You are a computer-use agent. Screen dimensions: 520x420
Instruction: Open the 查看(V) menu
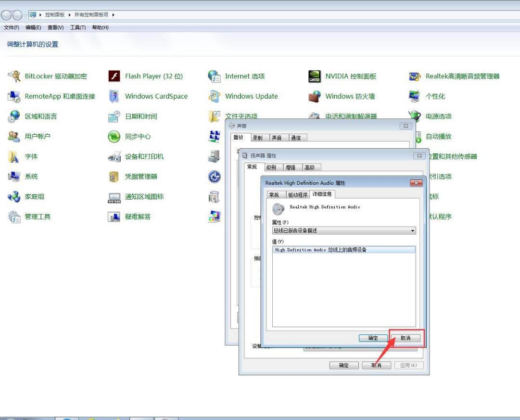coord(55,27)
